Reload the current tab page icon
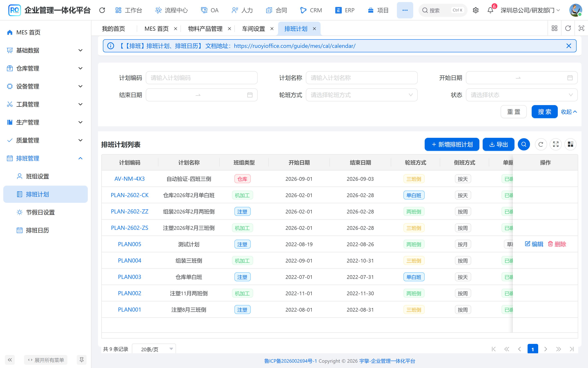 [x=568, y=28]
